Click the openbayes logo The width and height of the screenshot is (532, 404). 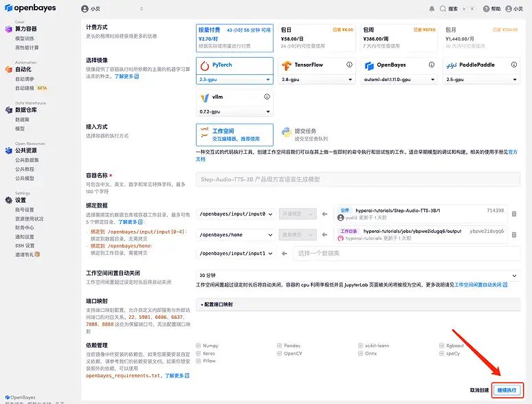coord(30,8)
